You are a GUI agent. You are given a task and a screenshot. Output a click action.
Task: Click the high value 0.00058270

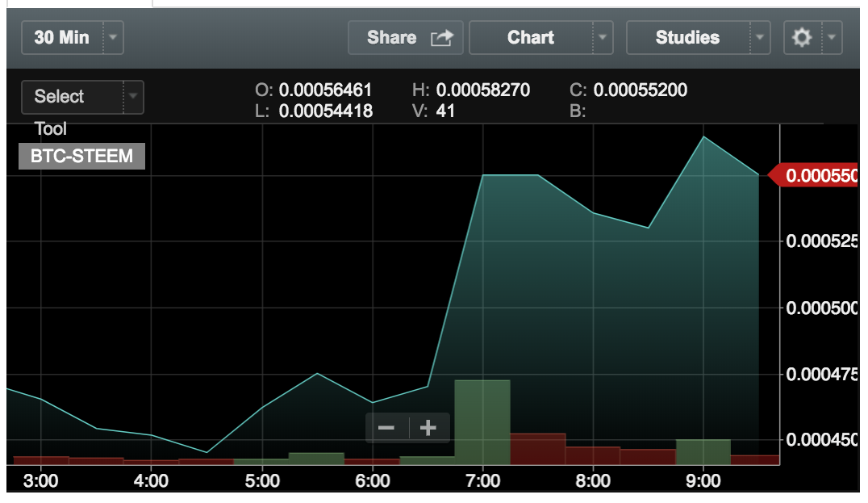pyautogui.click(x=482, y=90)
